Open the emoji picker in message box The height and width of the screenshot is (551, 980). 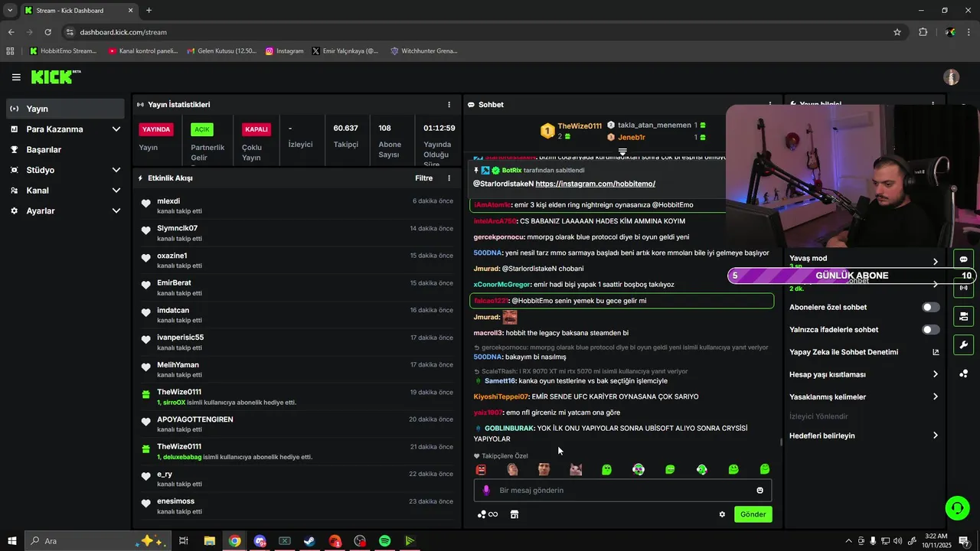(x=759, y=490)
